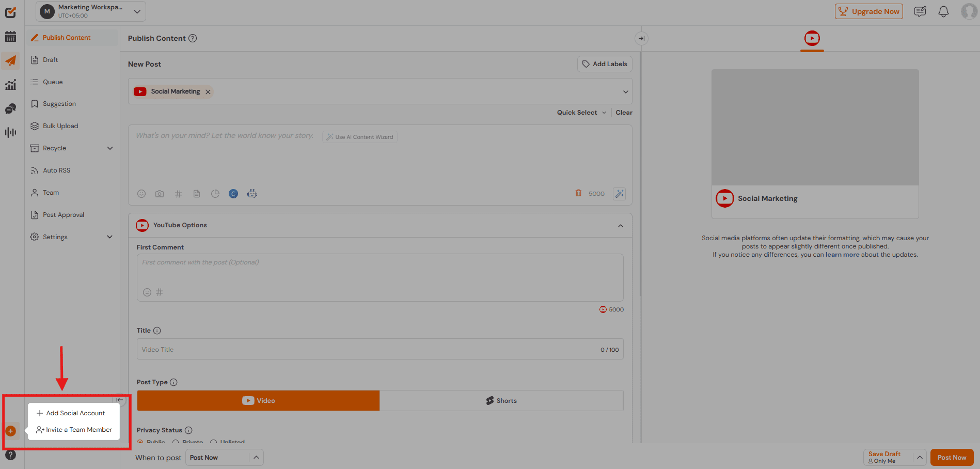Viewport: 980px width, 469px height.
Task: Click the emoji icon in post editor
Action: click(141, 194)
